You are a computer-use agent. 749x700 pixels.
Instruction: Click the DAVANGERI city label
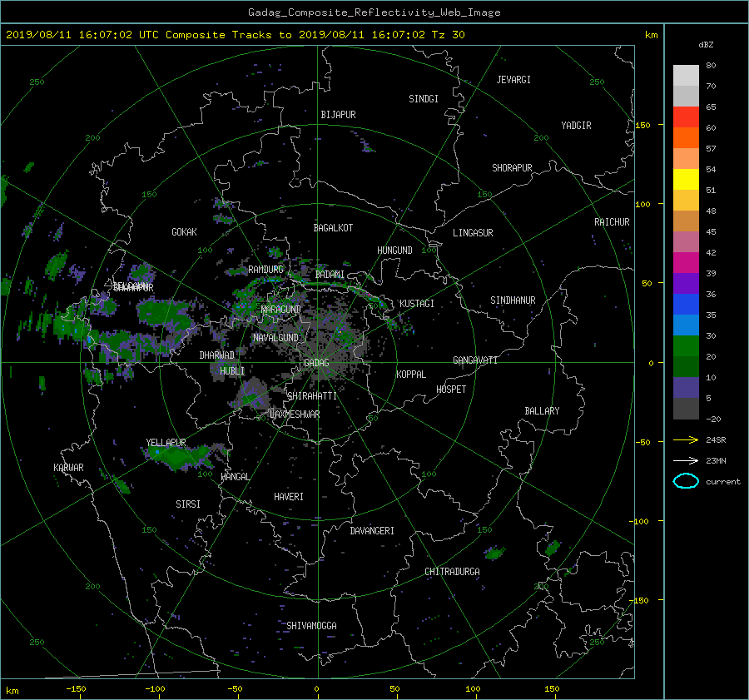372,531
